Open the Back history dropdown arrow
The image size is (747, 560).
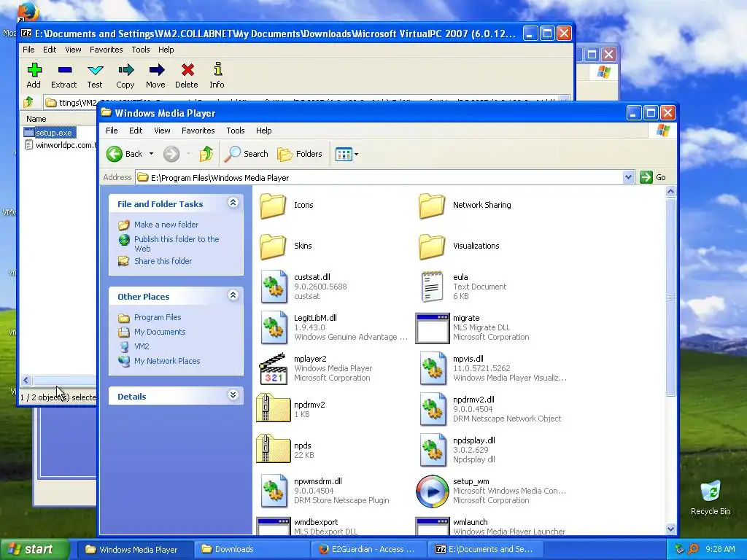coord(151,154)
